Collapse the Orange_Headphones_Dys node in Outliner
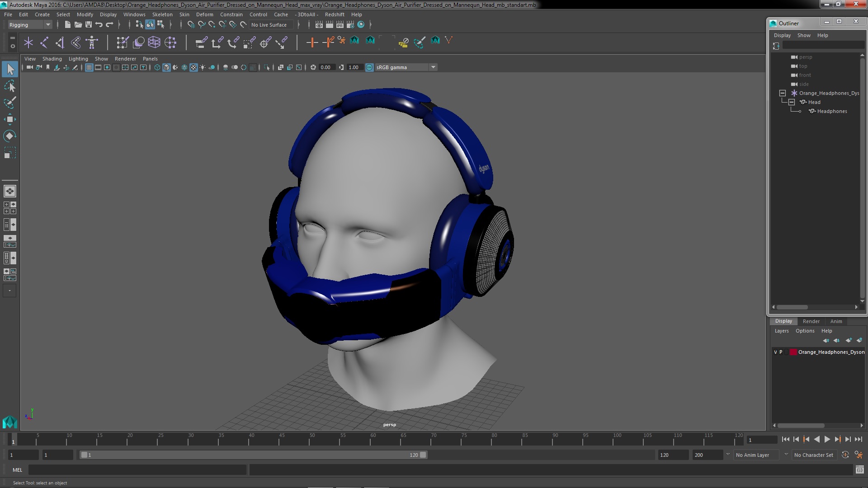Image resolution: width=868 pixels, height=488 pixels. (x=783, y=93)
